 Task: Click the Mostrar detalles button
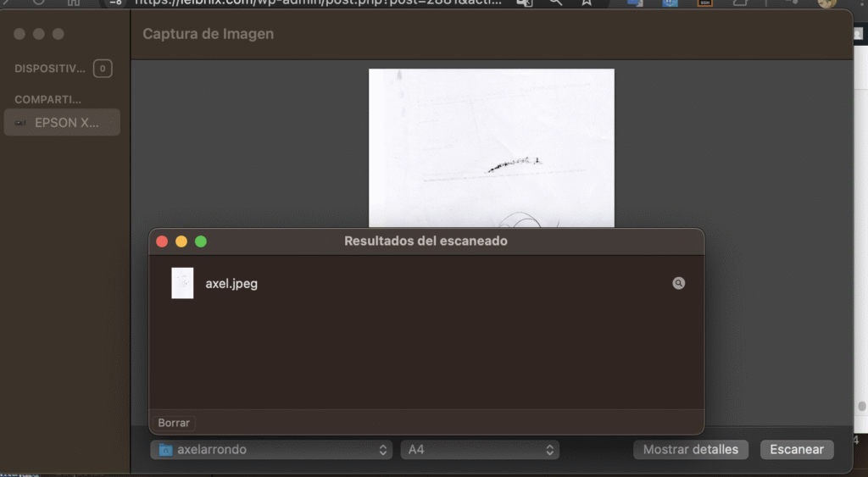coord(690,450)
